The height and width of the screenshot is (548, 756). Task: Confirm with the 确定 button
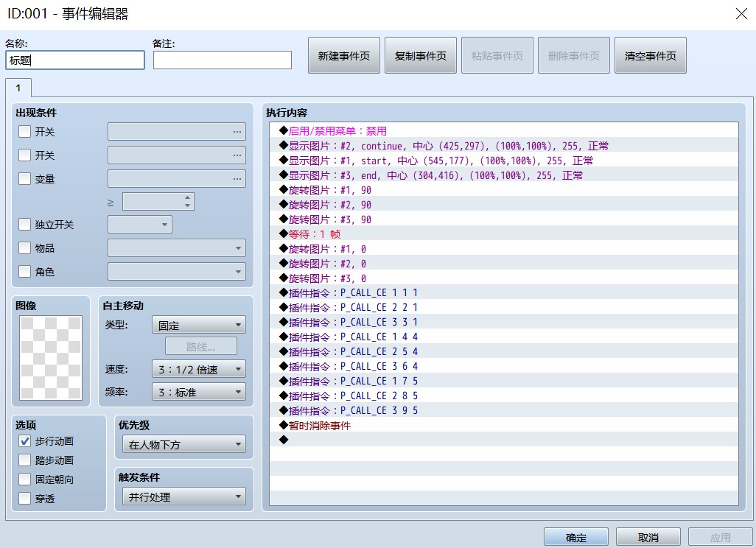(576, 538)
